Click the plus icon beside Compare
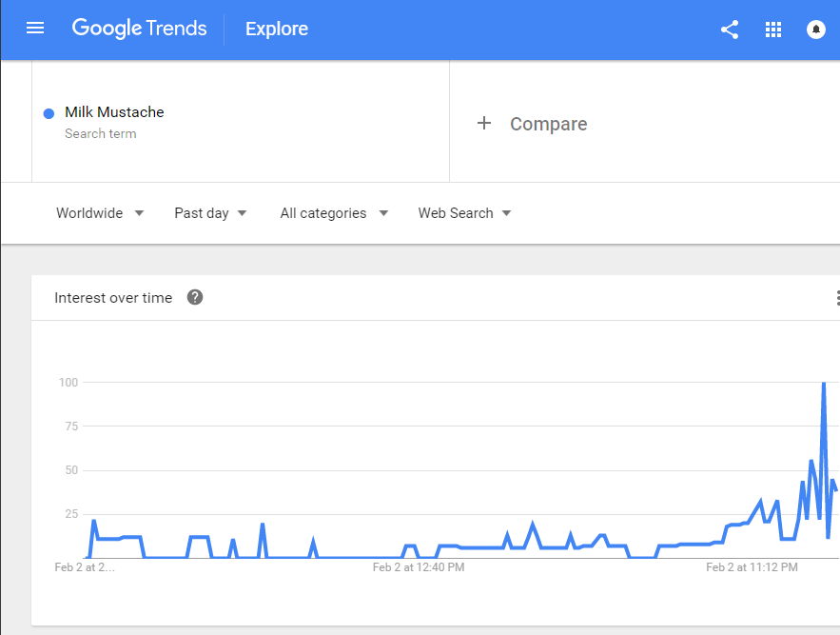 tap(484, 123)
